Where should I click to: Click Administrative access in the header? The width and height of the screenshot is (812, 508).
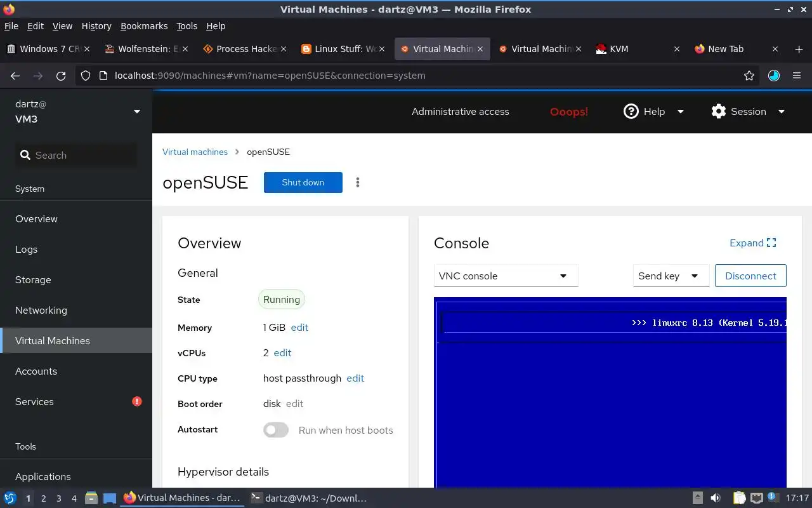(x=461, y=112)
